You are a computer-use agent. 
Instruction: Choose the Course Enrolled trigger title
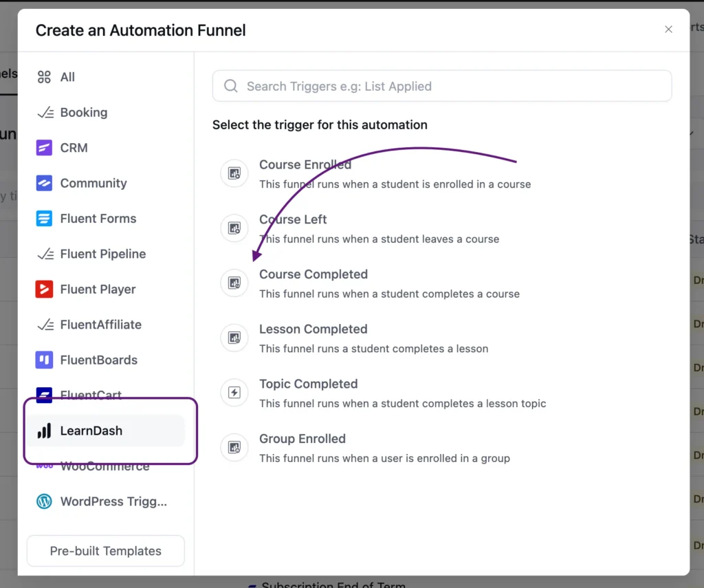(305, 164)
